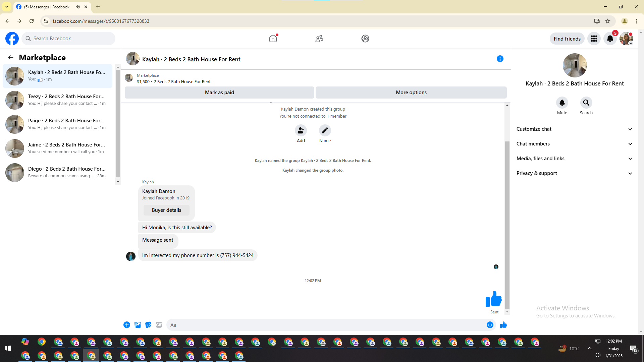Open conversation information icon
This screenshot has height=362, width=644.
pos(500,59)
